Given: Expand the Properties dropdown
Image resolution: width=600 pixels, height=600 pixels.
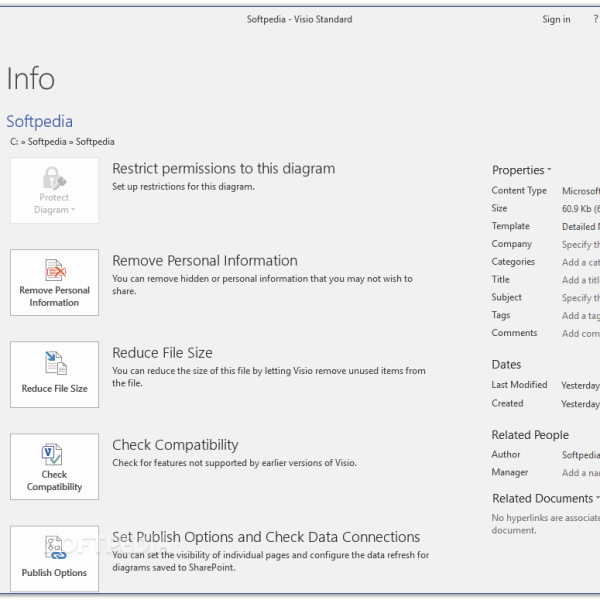Looking at the screenshot, I should (x=522, y=170).
